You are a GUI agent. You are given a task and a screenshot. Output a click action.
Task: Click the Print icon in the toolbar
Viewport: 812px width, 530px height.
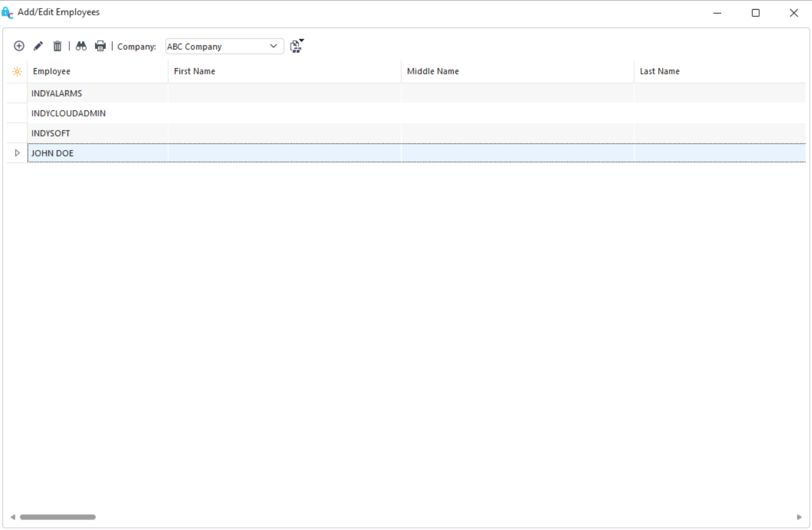coord(101,46)
